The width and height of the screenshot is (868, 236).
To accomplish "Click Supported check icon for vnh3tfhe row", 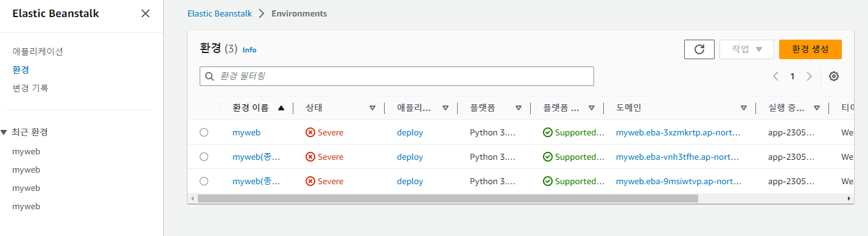I will coord(548,157).
